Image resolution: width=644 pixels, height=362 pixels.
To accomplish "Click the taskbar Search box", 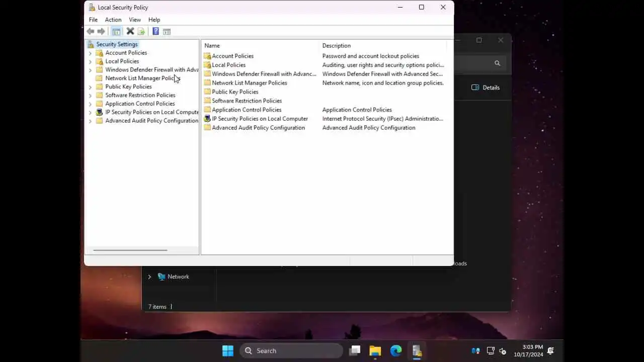I will pyautogui.click(x=291, y=350).
